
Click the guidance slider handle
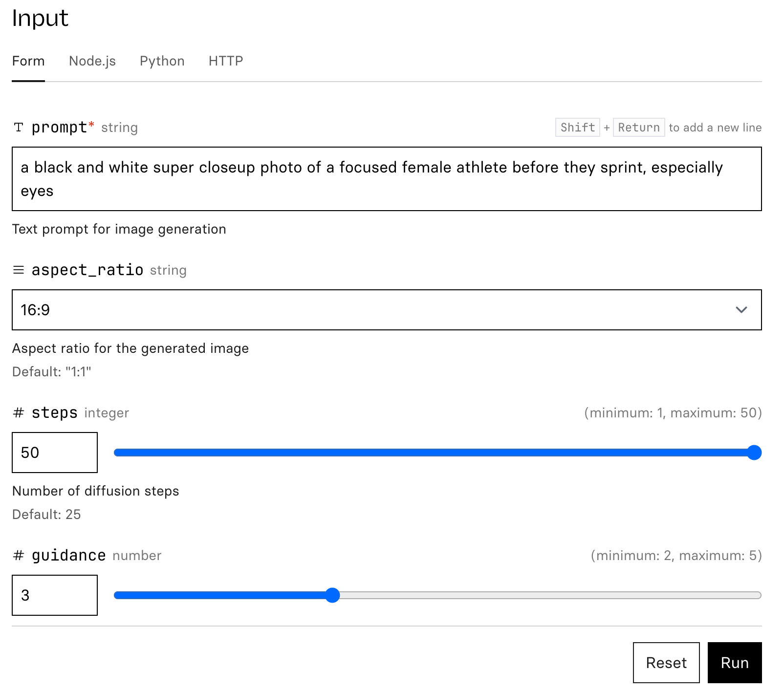[332, 595]
